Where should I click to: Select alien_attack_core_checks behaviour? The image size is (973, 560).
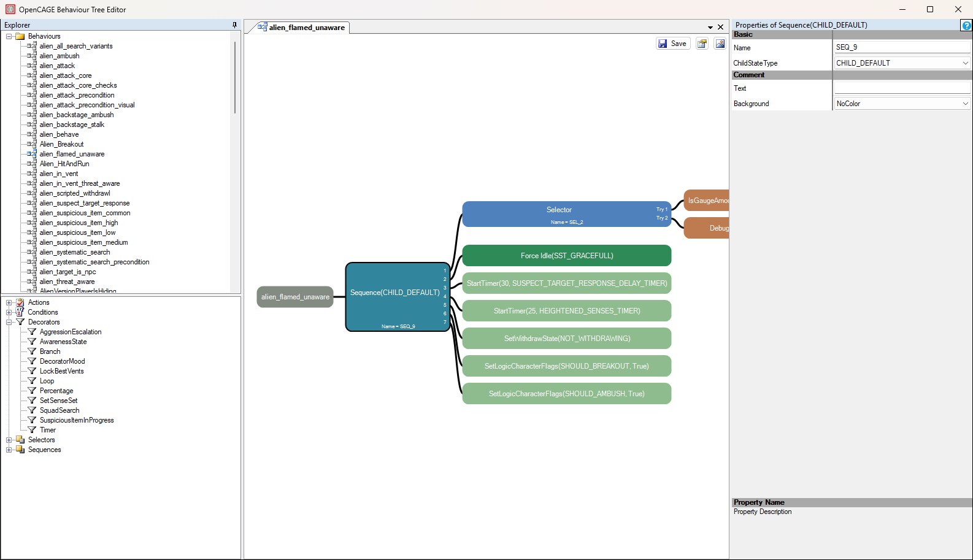point(78,85)
